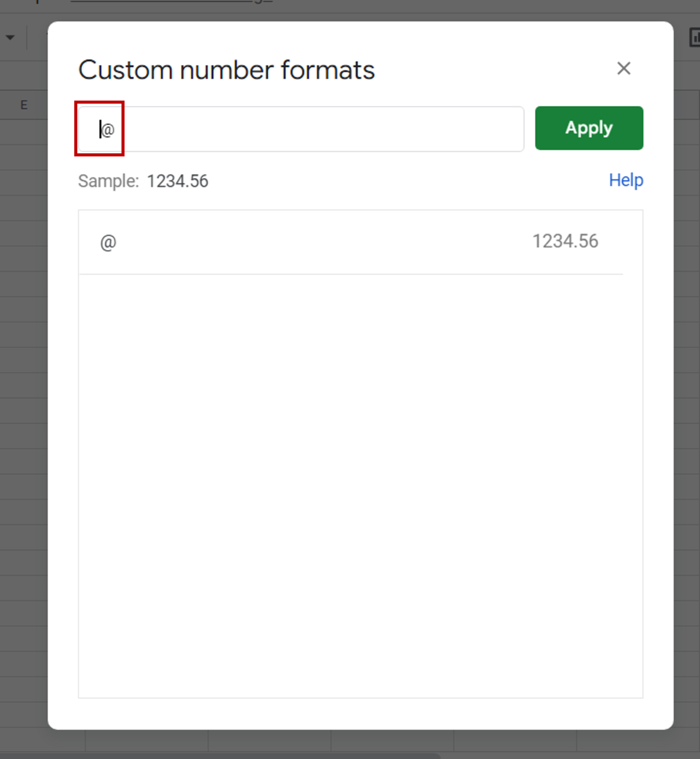
Task: Click the Sample label text
Action: [x=108, y=181]
